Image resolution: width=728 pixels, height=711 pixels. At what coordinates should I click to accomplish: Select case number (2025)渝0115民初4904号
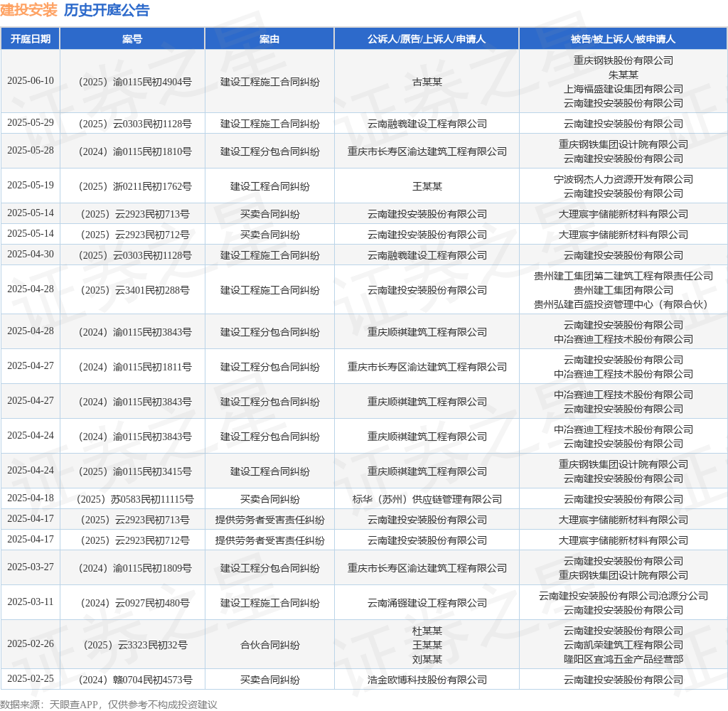134,82
